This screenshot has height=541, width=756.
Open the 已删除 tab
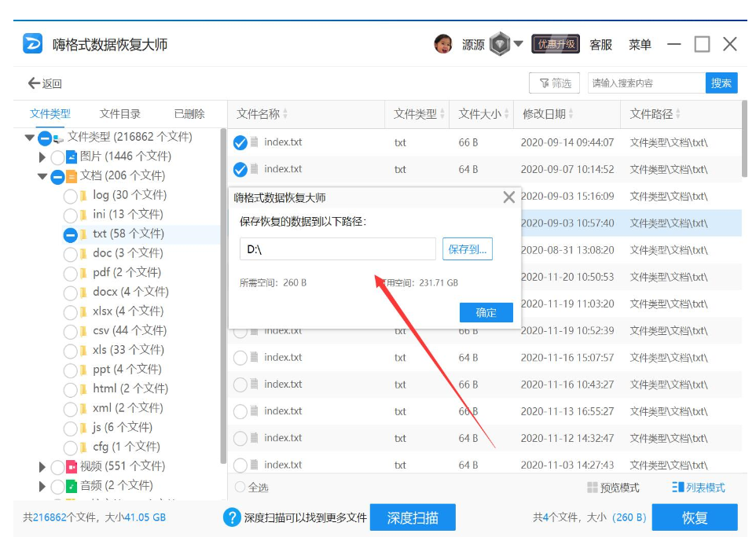tap(189, 114)
